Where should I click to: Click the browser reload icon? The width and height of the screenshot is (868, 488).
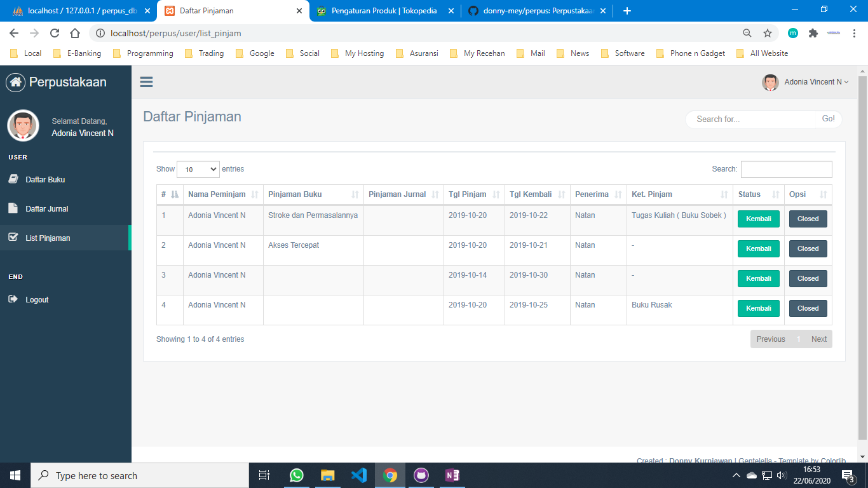(55, 33)
